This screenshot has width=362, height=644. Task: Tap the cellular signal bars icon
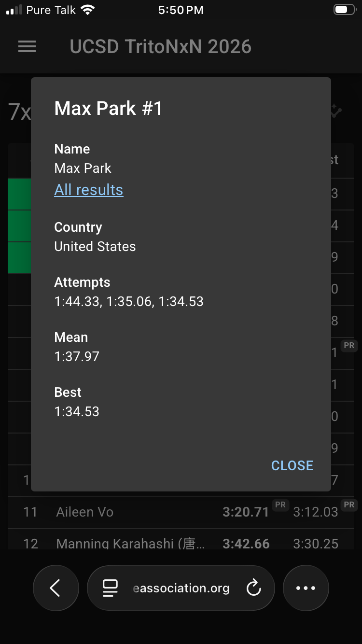pyautogui.click(x=14, y=10)
